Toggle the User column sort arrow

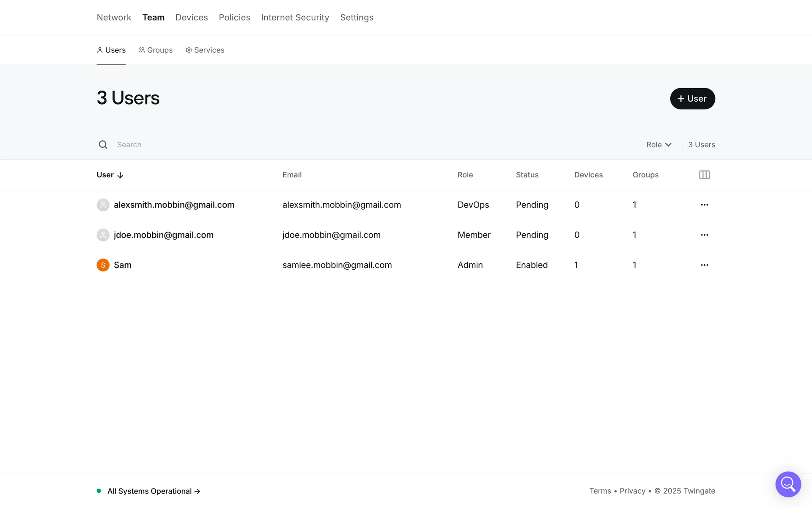[120, 175]
